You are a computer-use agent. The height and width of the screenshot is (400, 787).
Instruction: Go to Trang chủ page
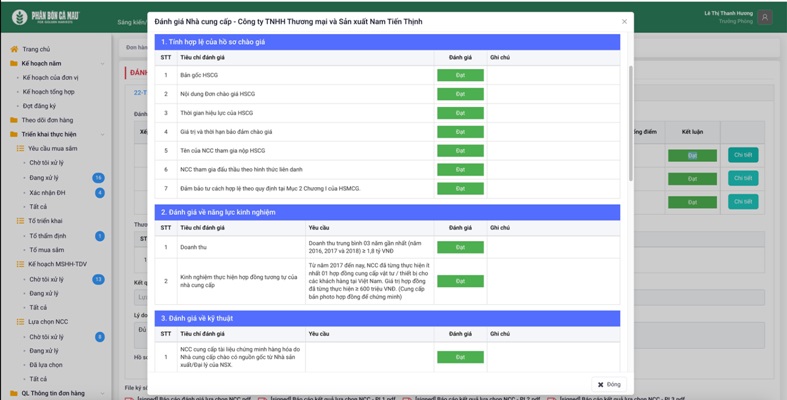tap(36, 49)
